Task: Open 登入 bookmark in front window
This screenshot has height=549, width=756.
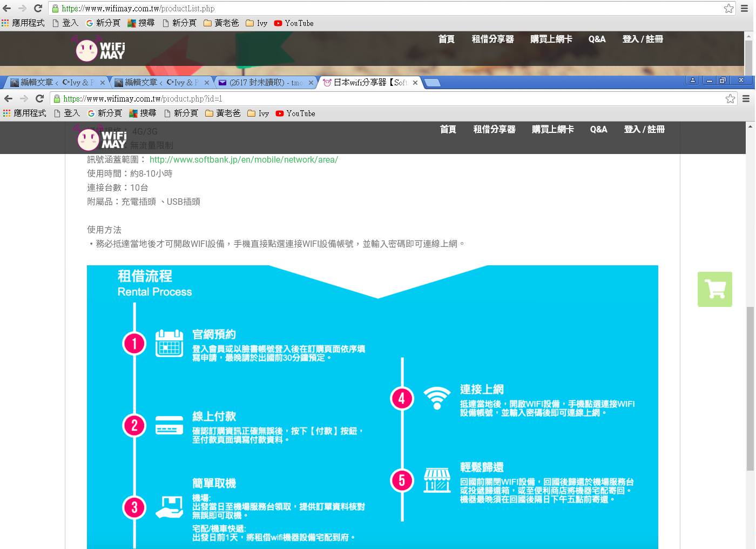Action: pyautogui.click(x=67, y=113)
